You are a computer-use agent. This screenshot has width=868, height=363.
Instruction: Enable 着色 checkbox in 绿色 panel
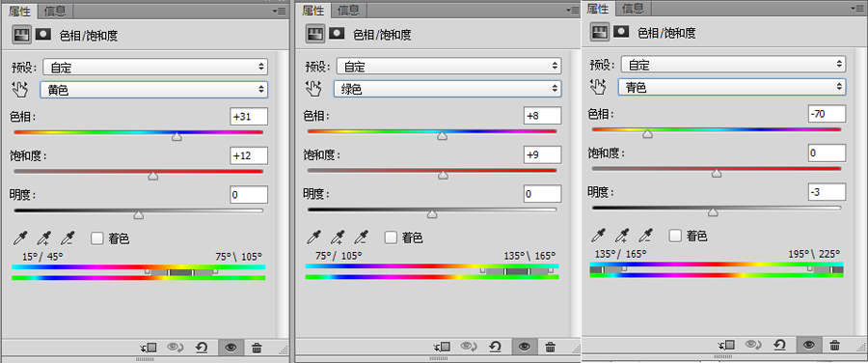tap(391, 237)
